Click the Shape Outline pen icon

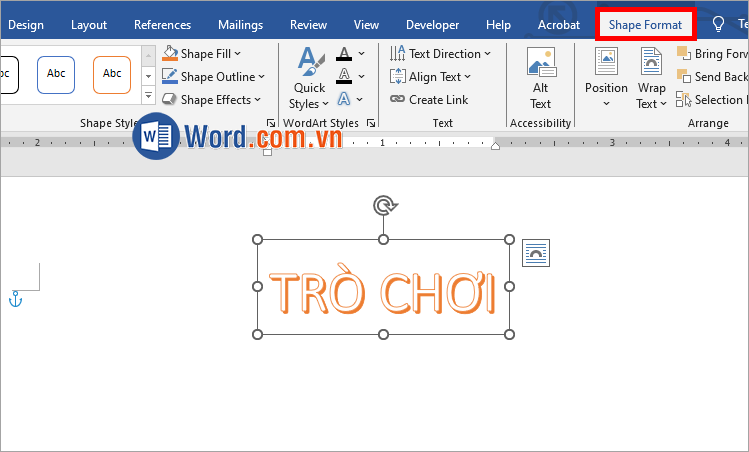[170, 76]
